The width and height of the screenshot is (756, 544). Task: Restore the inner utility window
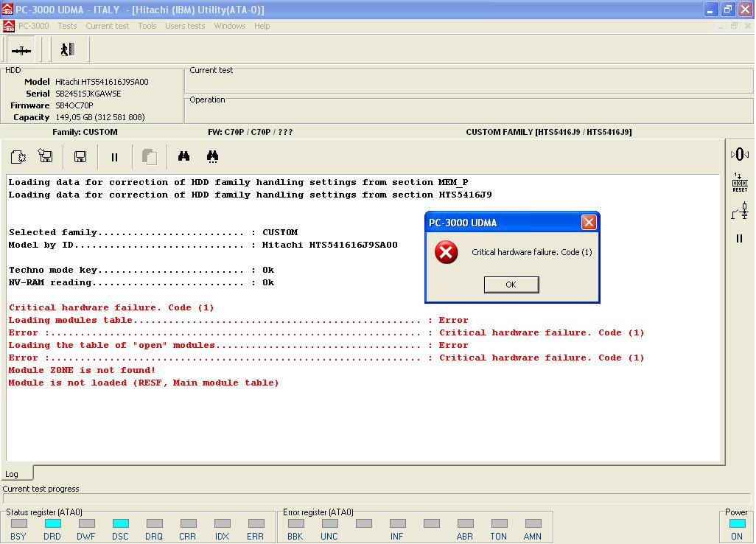[x=734, y=26]
